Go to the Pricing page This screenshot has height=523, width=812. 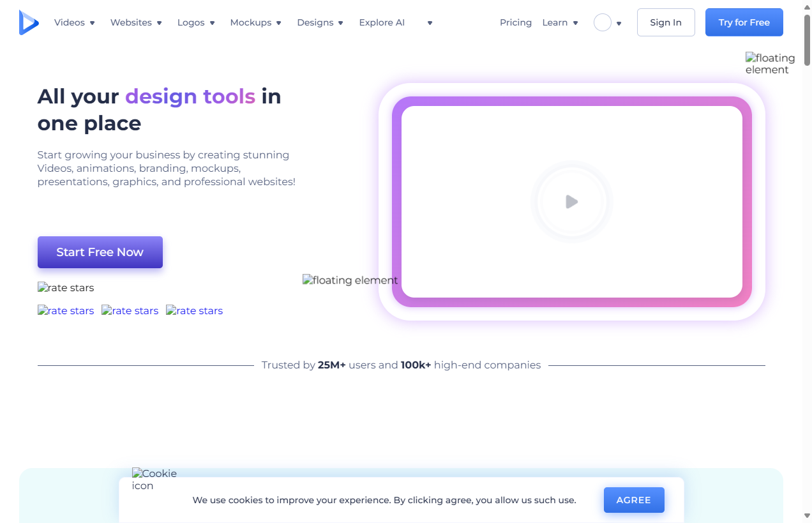[516, 22]
